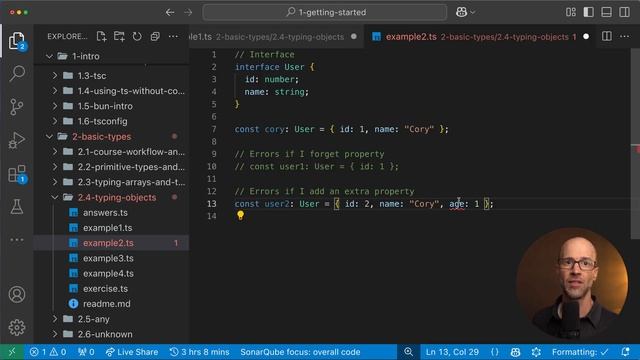
Task: Expand the 1.5-bun-intro folder
Action: point(111,106)
